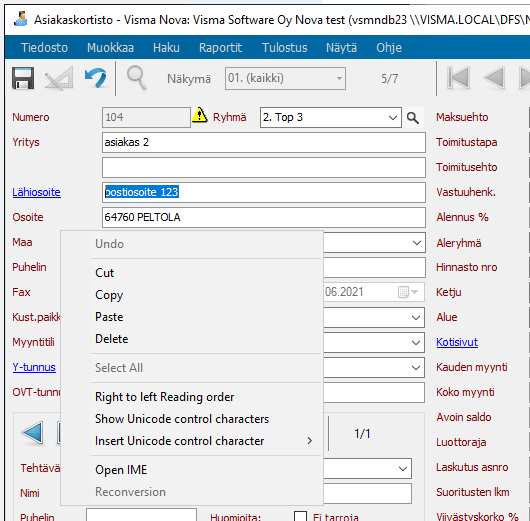
Task: Click the Toimitustapa label
Action: 466,142
